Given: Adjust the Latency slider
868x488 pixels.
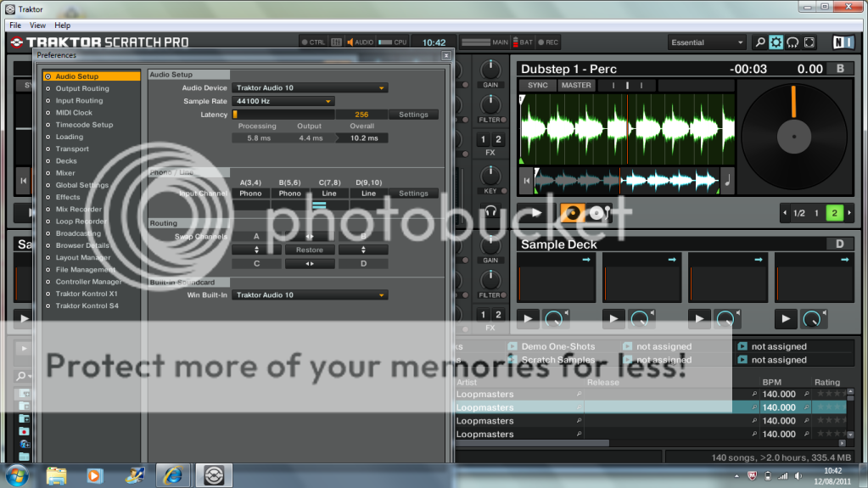Looking at the screenshot, I should tap(284, 115).
